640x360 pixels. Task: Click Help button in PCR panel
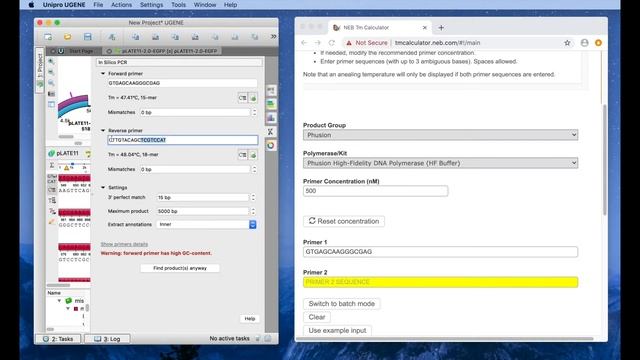click(250, 318)
